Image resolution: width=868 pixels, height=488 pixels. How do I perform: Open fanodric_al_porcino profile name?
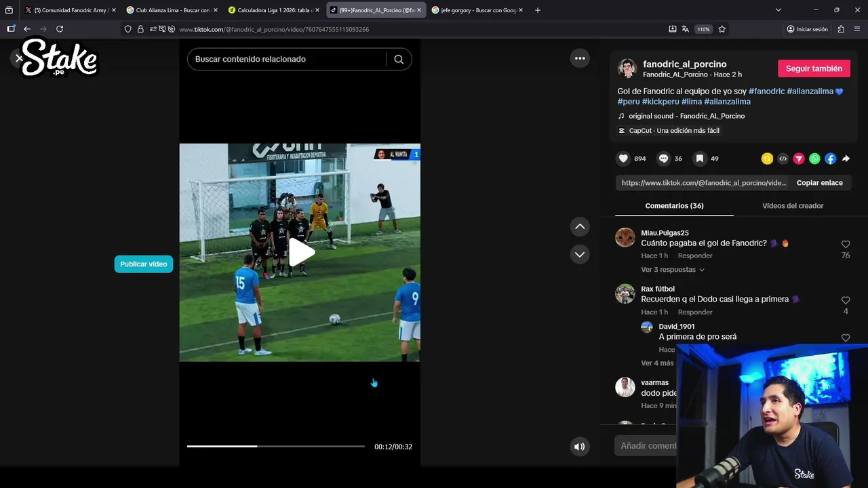click(684, 64)
